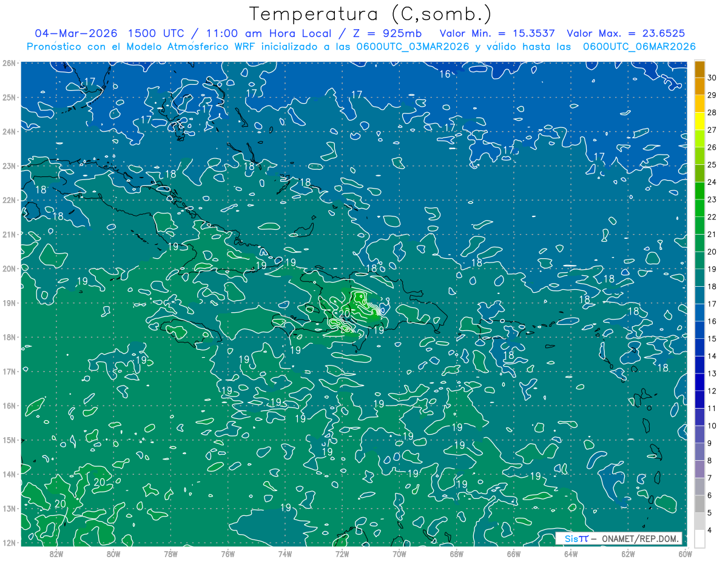Select the "0600UTC_03MAR2026" initialization time text

[x=413, y=47]
